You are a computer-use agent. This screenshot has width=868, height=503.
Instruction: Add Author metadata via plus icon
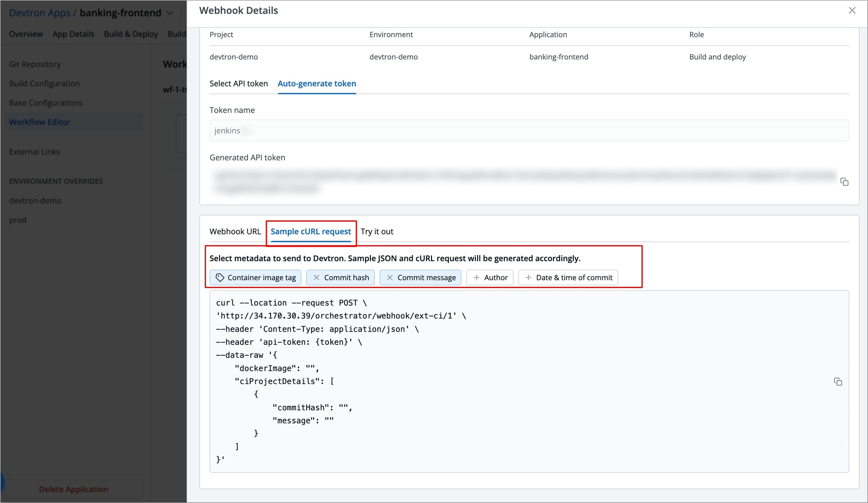[x=477, y=278]
